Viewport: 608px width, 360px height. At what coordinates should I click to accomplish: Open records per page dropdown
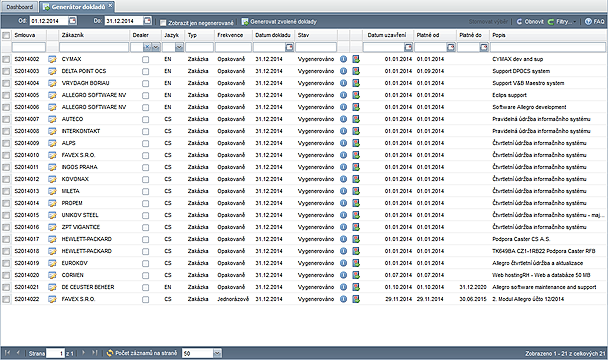[217, 353]
